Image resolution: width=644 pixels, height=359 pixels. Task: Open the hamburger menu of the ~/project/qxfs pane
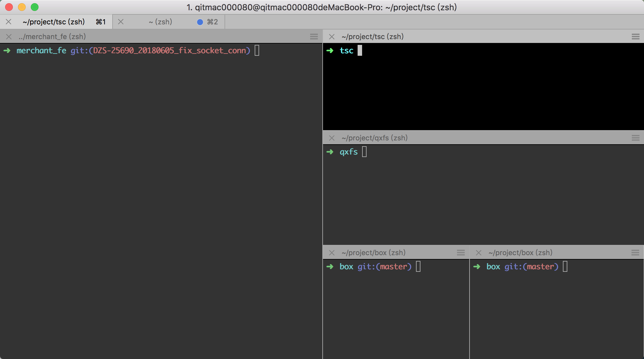tap(636, 138)
